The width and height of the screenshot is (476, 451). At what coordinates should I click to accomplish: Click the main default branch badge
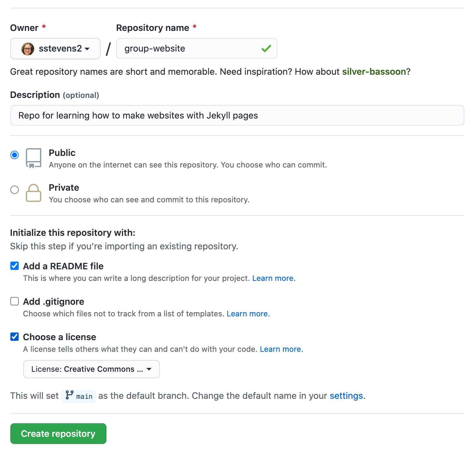coord(78,396)
